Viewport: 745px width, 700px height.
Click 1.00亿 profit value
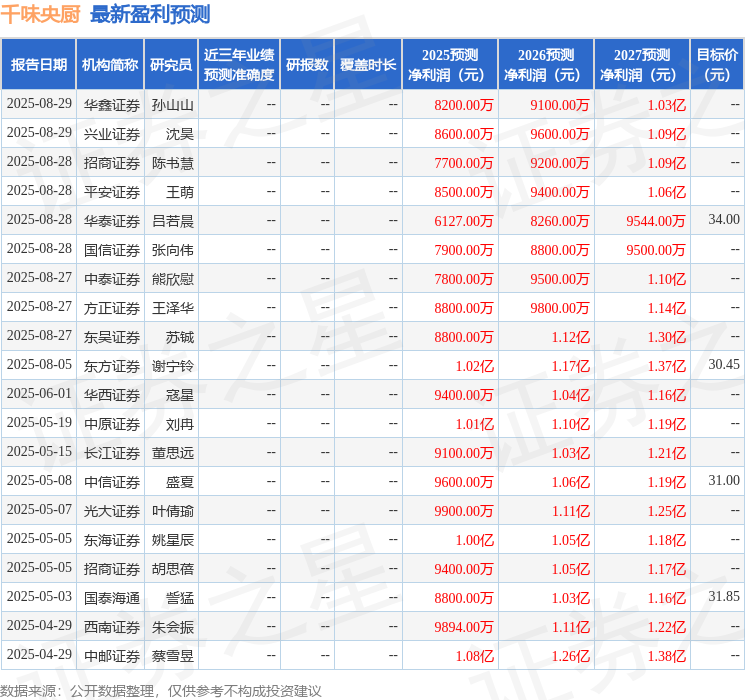pyautogui.click(x=475, y=540)
